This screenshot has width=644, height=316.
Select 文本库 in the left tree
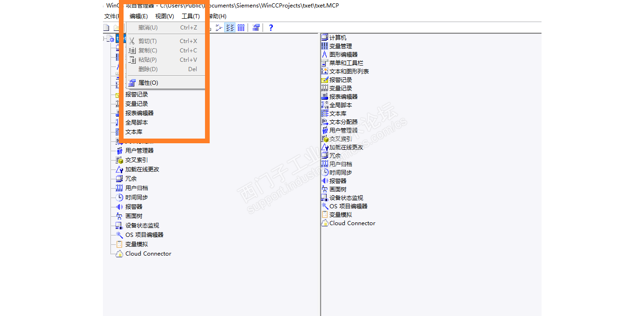tap(134, 132)
